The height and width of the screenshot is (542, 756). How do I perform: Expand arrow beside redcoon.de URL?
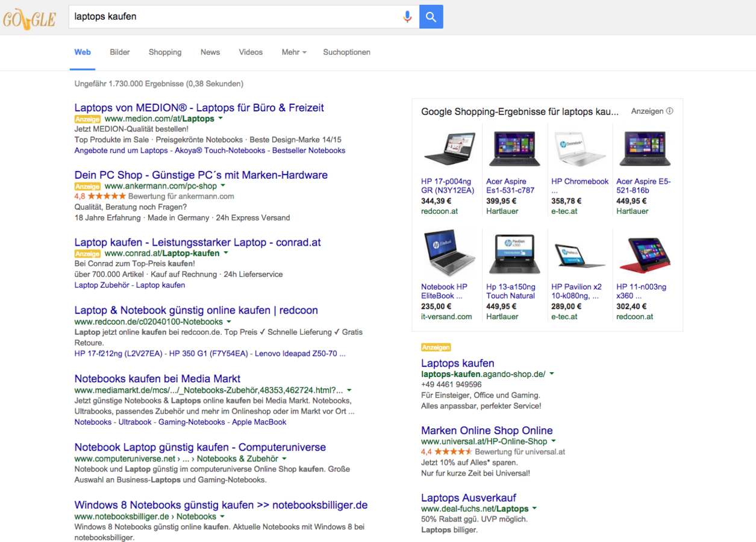pos(229,322)
